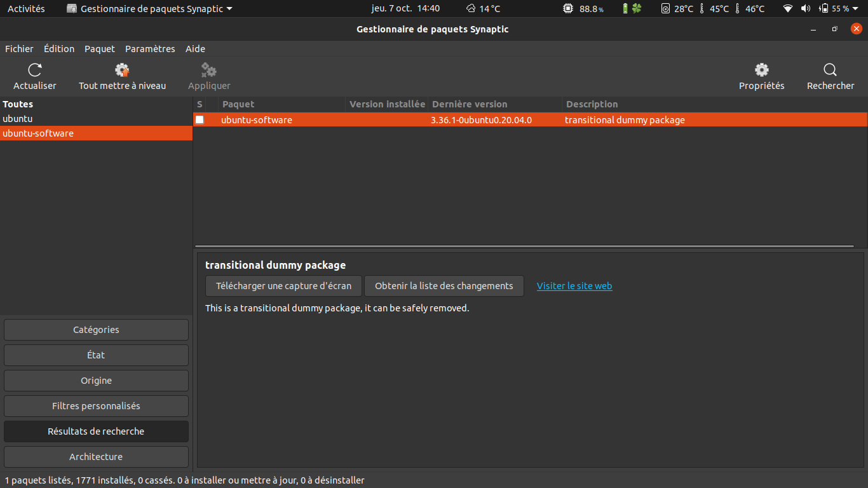Click the Actualiser reload icon
Viewport: 868px width, 488px height.
[35, 70]
